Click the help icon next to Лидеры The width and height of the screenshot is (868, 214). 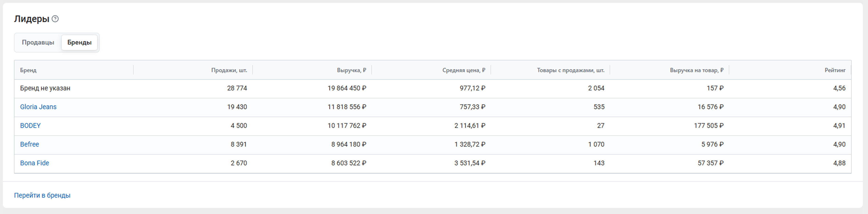pos(55,19)
